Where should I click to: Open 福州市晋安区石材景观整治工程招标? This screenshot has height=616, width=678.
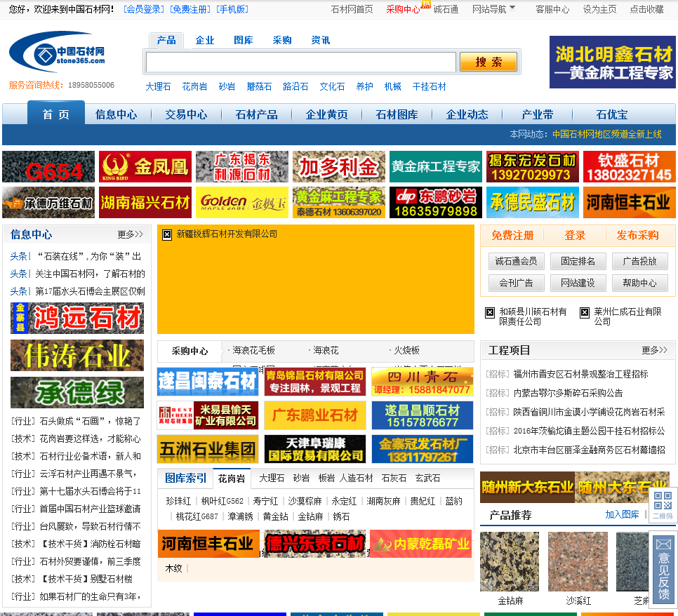coord(580,374)
